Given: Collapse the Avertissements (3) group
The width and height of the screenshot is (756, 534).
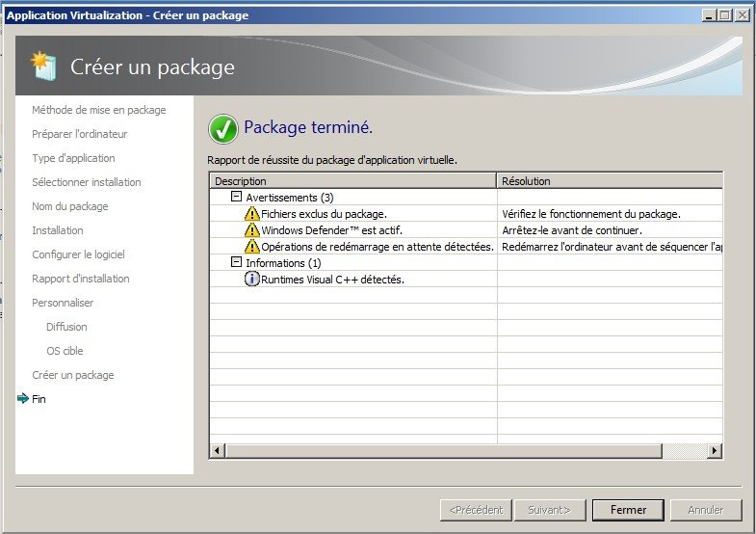Looking at the screenshot, I should point(236,197).
